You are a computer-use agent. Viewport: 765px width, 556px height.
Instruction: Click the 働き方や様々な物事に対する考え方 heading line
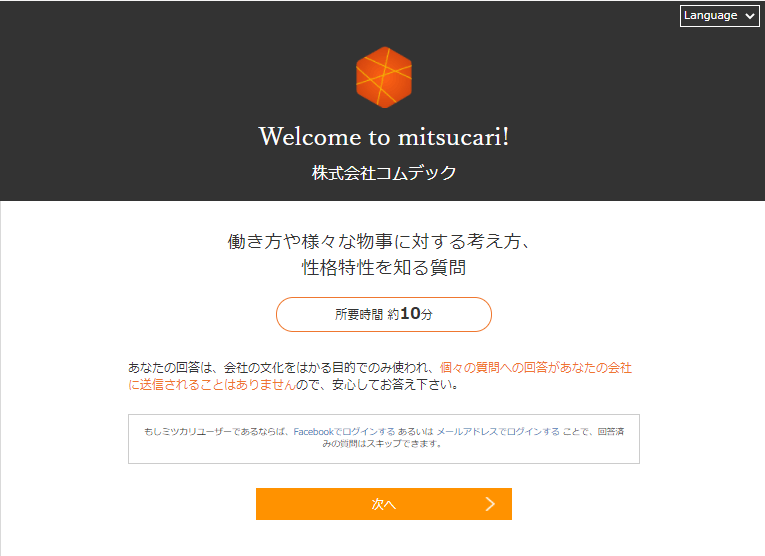(x=384, y=241)
